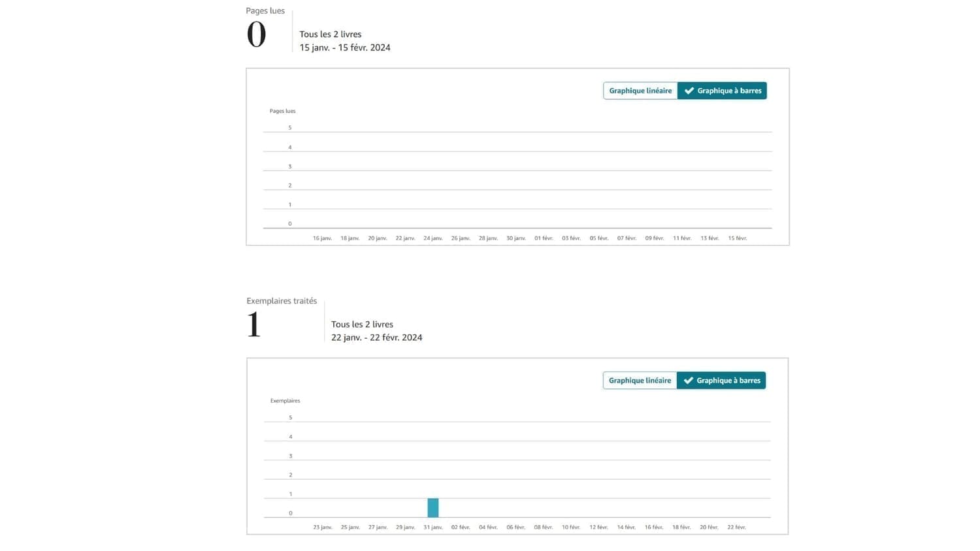Click 'Tous les 2 livres' under Exemplaires traités

(x=362, y=324)
